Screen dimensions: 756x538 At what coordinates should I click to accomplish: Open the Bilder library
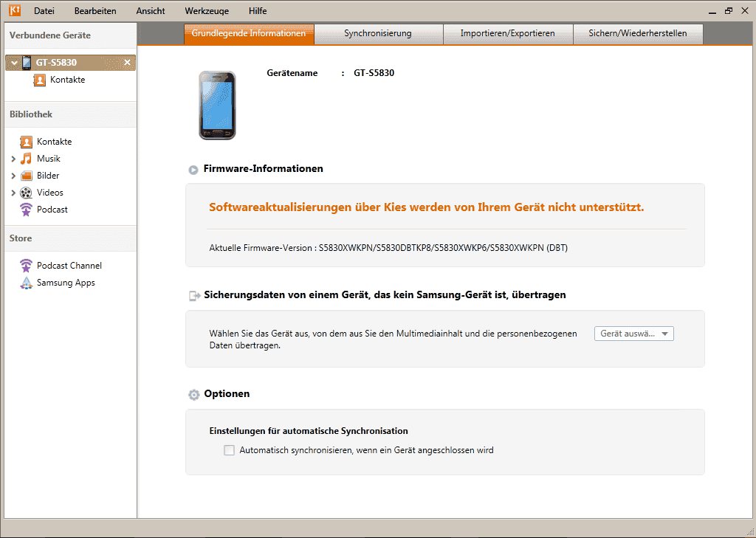[x=48, y=176]
